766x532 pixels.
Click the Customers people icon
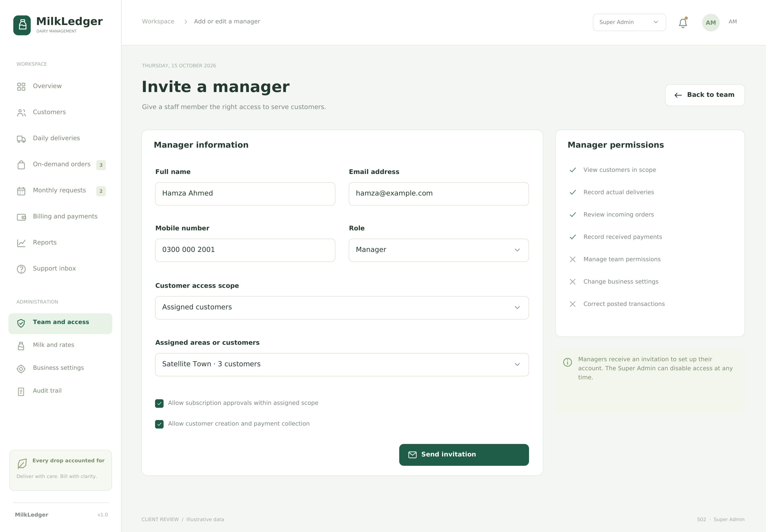[21, 113]
